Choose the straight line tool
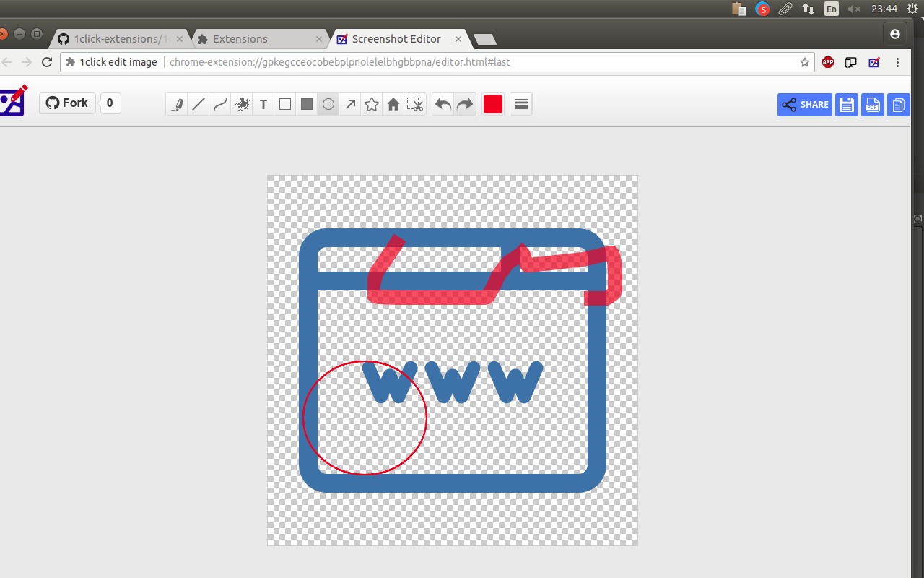The image size is (924, 578). (x=199, y=105)
